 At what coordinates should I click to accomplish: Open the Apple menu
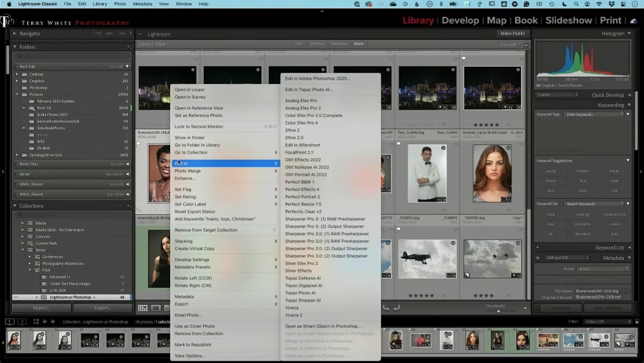tap(9, 4)
